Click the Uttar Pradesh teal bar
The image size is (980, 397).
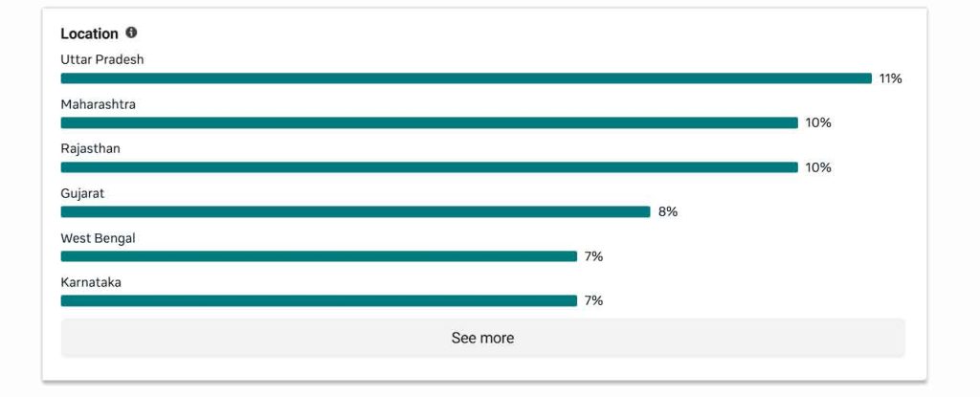point(466,78)
